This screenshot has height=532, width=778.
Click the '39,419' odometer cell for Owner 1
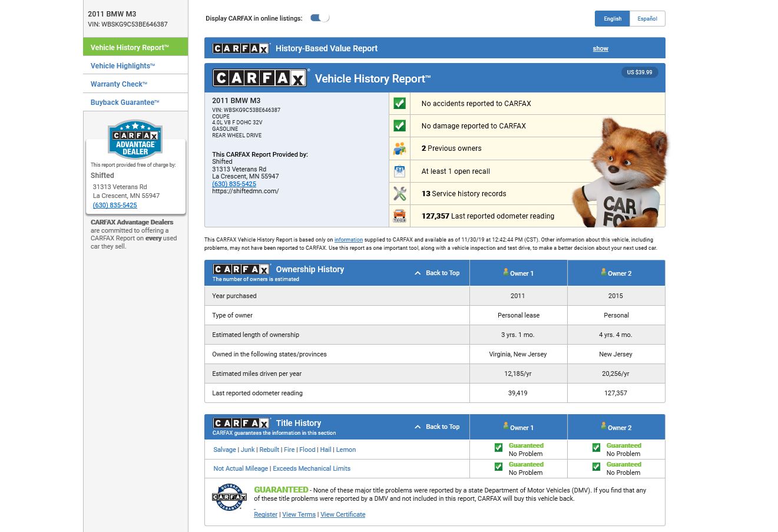coord(518,393)
